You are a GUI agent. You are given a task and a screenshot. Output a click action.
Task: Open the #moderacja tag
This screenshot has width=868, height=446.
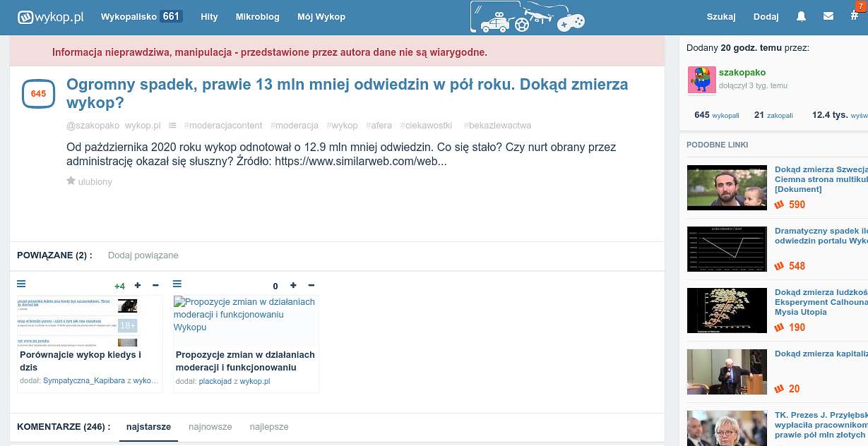pos(295,126)
